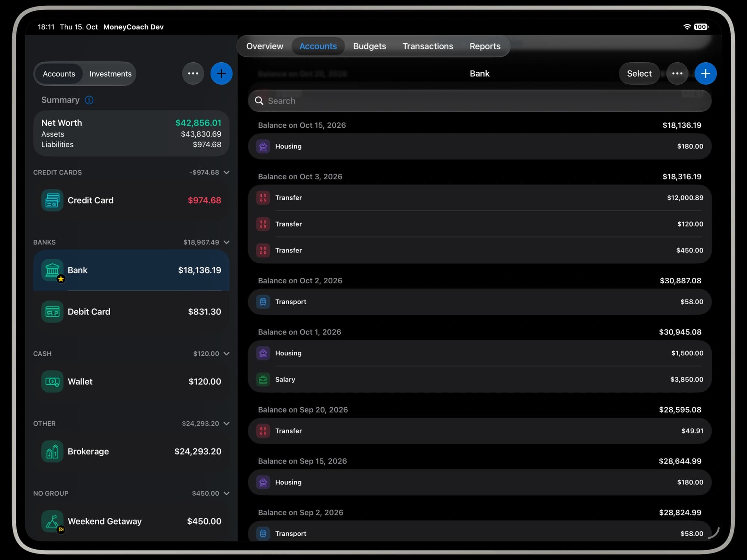747x560 pixels.
Task: Click the Credit Card account icon
Action: [x=52, y=200]
